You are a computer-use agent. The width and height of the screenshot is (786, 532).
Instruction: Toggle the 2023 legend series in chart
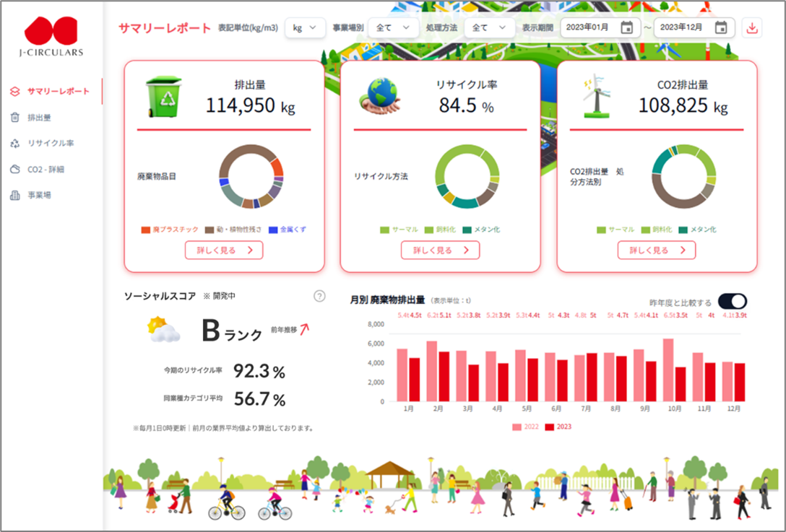558,427
